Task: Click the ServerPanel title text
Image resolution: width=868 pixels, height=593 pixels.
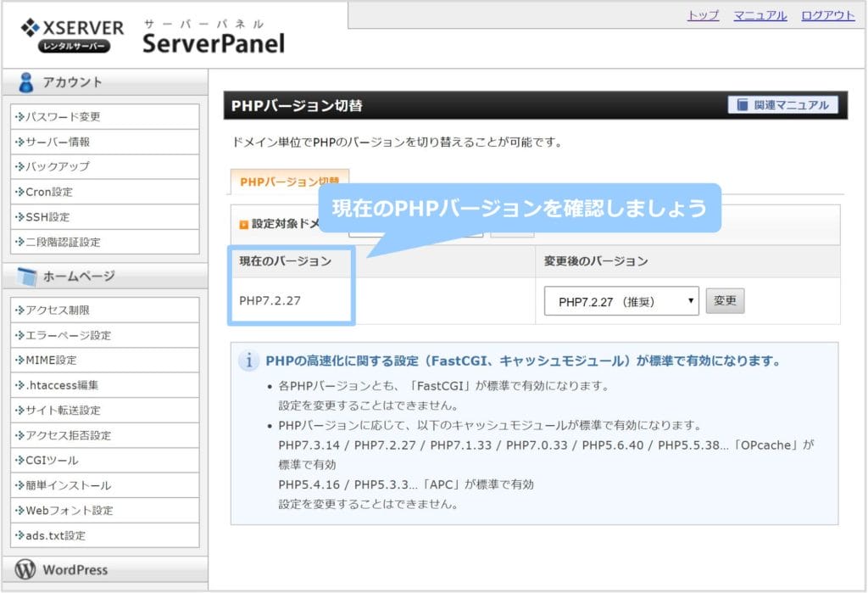Action: (x=214, y=43)
